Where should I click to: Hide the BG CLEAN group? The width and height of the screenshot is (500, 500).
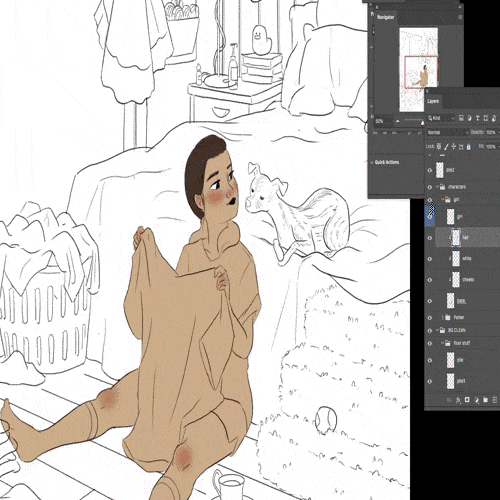click(430, 330)
